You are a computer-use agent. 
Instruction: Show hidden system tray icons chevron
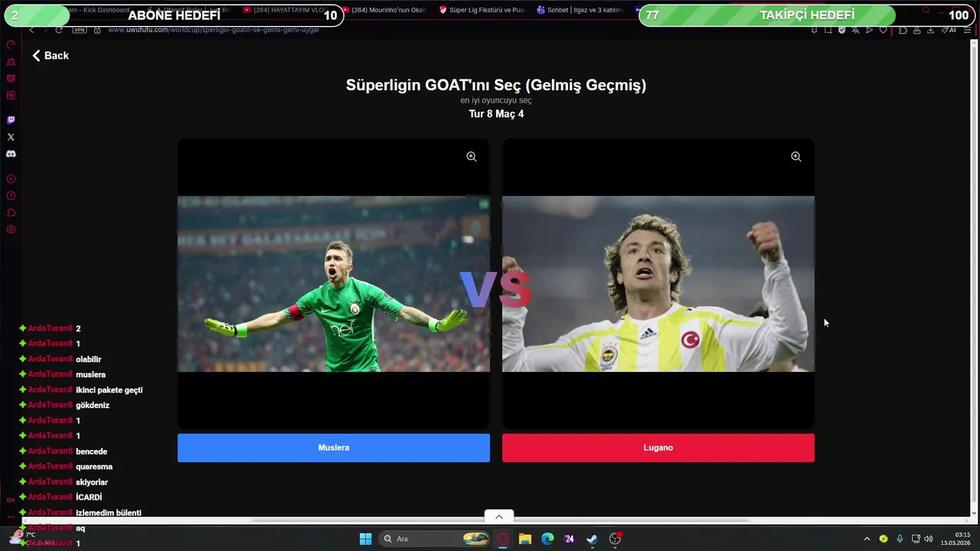[867, 539]
